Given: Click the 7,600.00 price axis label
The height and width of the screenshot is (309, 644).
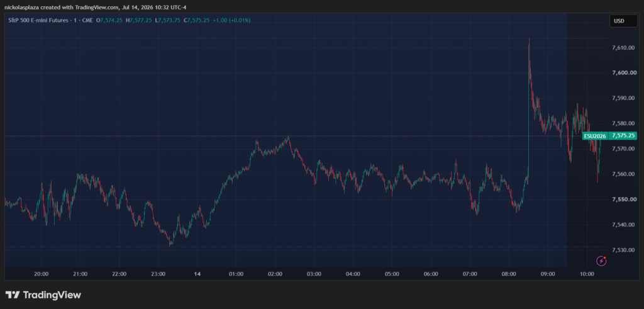Looking at the screenshot, I should coord(624,73).
